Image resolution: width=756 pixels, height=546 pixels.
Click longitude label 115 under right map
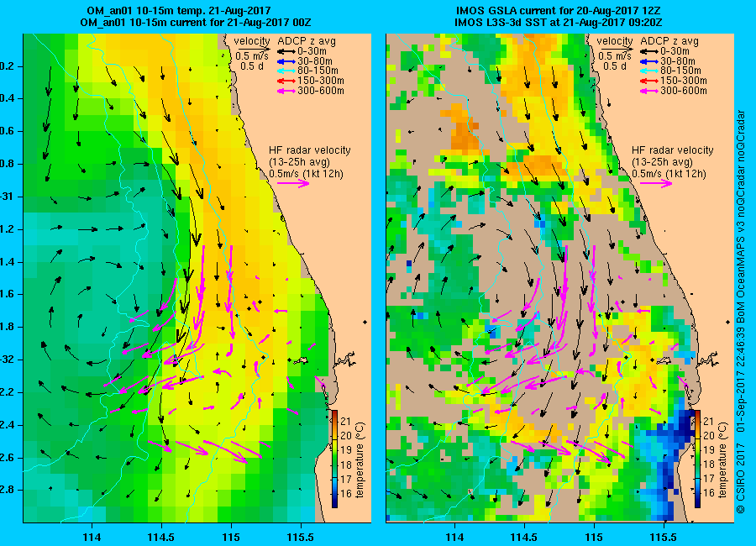594,537
